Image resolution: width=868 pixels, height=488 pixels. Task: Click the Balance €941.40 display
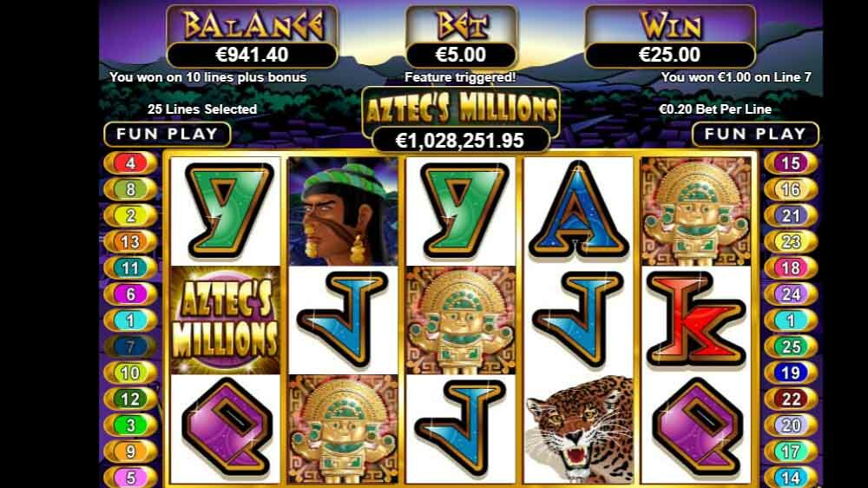pyautogui.click(x=252, y=55)
